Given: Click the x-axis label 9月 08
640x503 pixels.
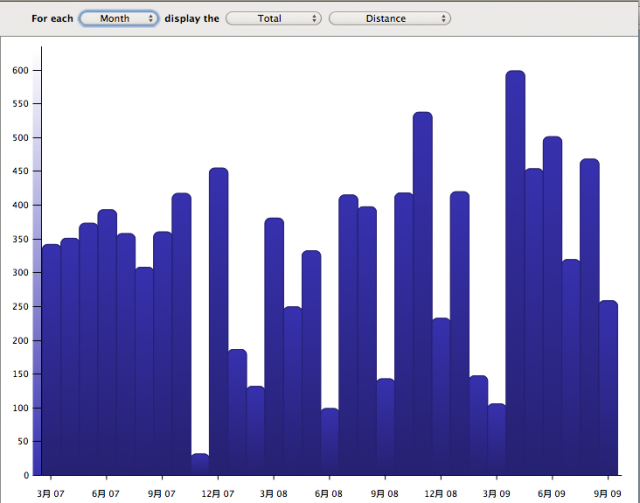Looking at the screenshot, I should pyautogui.click(x=384, y=494).
